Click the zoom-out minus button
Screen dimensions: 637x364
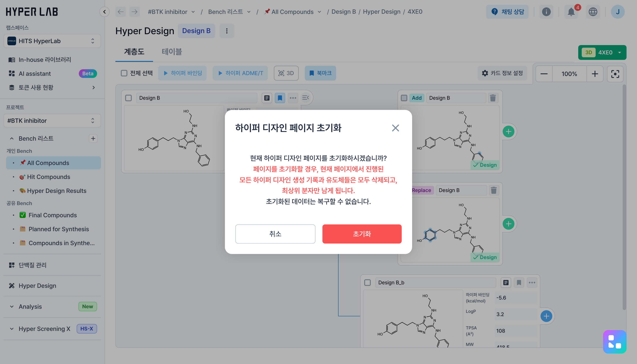pos(544,74)
